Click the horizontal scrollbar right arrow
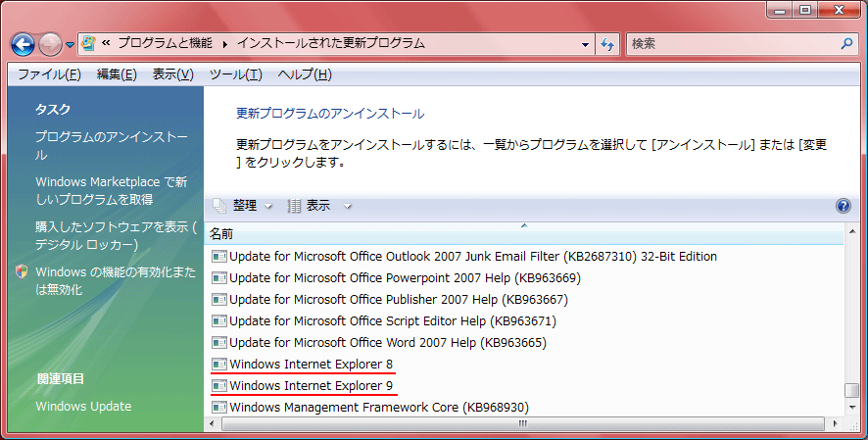This screenshot has width=868, height=440. coord(836,424)
